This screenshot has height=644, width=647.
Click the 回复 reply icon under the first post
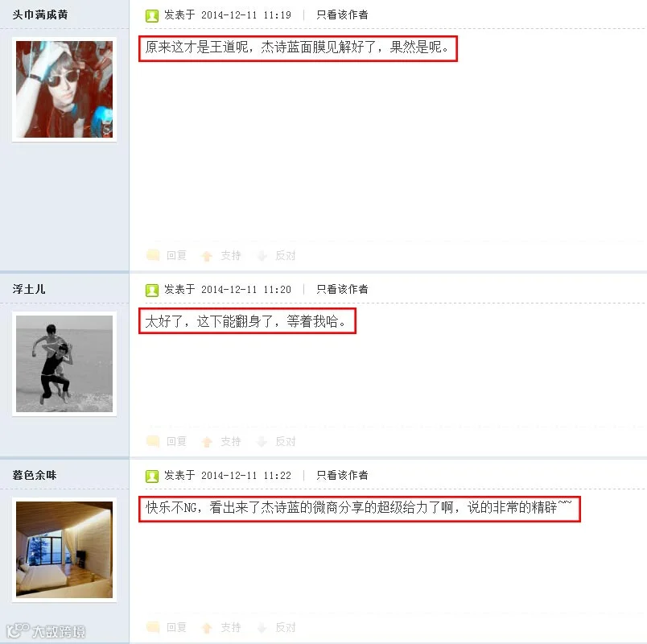(153, 255)
